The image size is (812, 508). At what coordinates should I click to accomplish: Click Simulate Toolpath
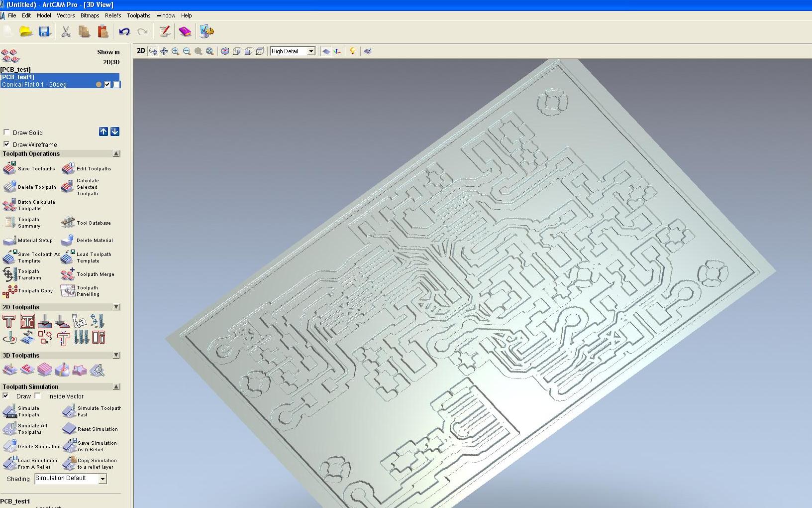click(x=21, y=411)
